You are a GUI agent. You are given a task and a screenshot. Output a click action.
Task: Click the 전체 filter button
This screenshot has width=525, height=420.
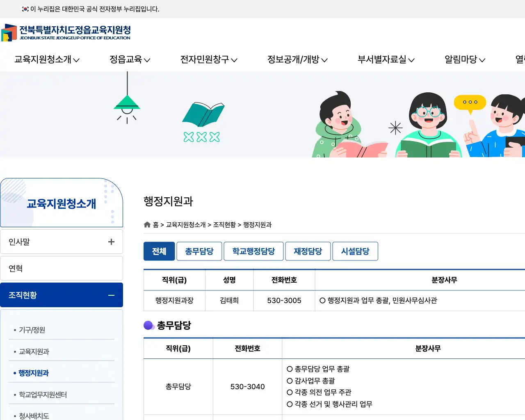tap(159, 251)
